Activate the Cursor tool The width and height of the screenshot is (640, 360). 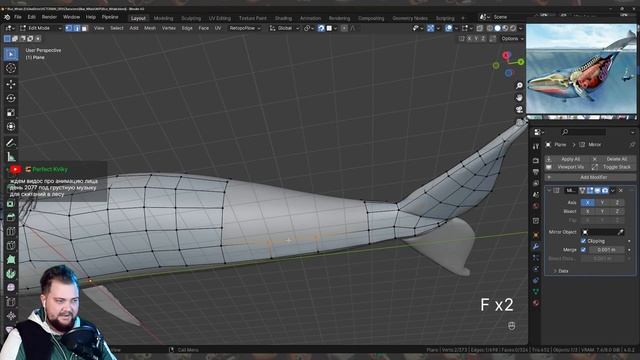pyautogui.click(x=11, y=68)
